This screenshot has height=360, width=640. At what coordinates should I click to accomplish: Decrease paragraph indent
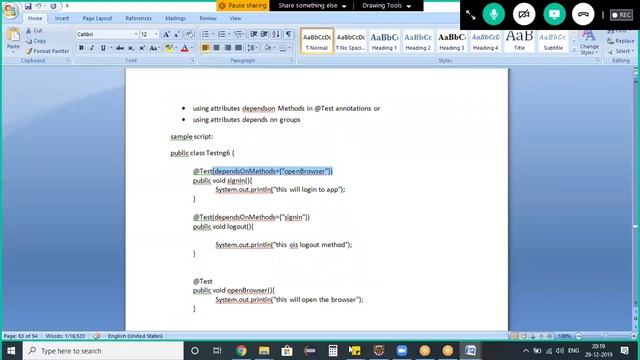click(x=253, y=34)
